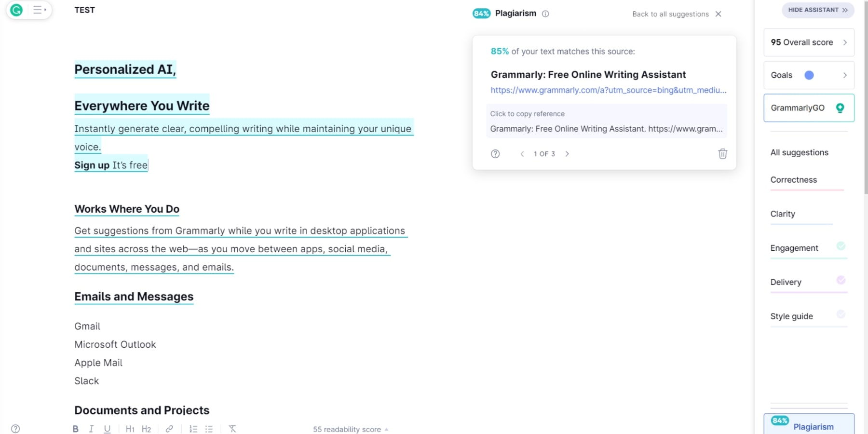
Task: Apply Heading 1 style
Action: pos(130,428)
